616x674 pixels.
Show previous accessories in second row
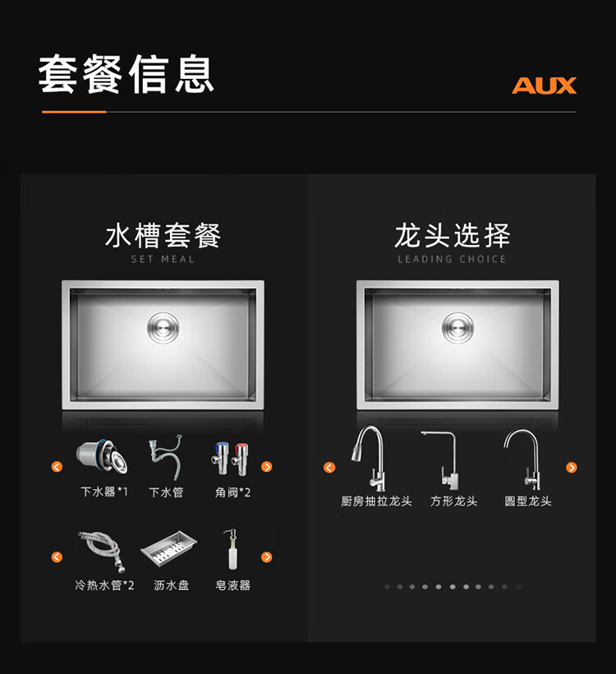57,557
